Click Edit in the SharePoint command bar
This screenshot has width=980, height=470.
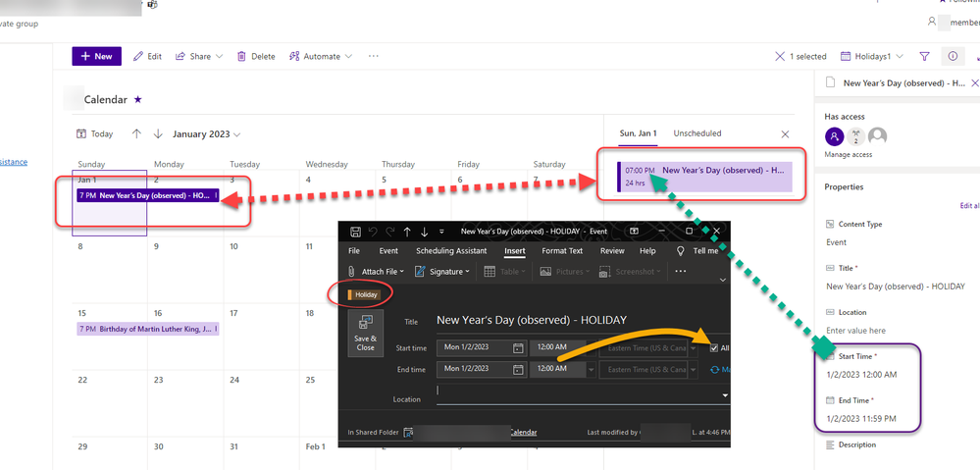click(x=148, y=56)
